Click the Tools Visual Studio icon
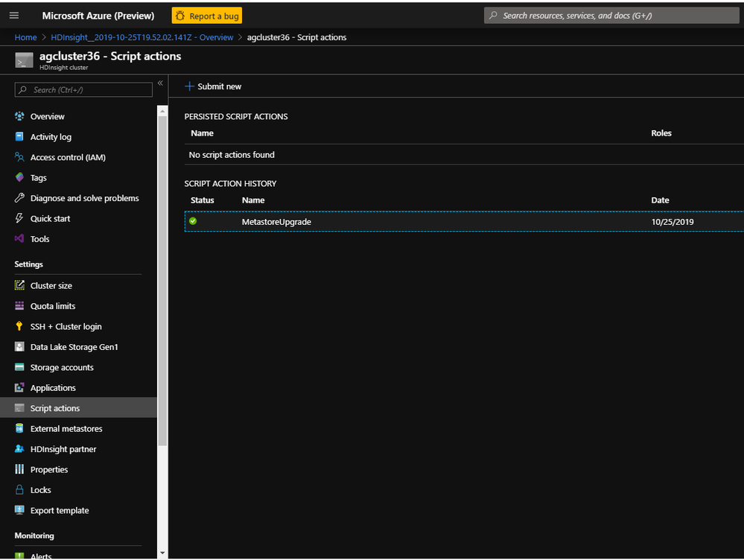The width and height of the screenshot is (744, 560). coord(19,239)
